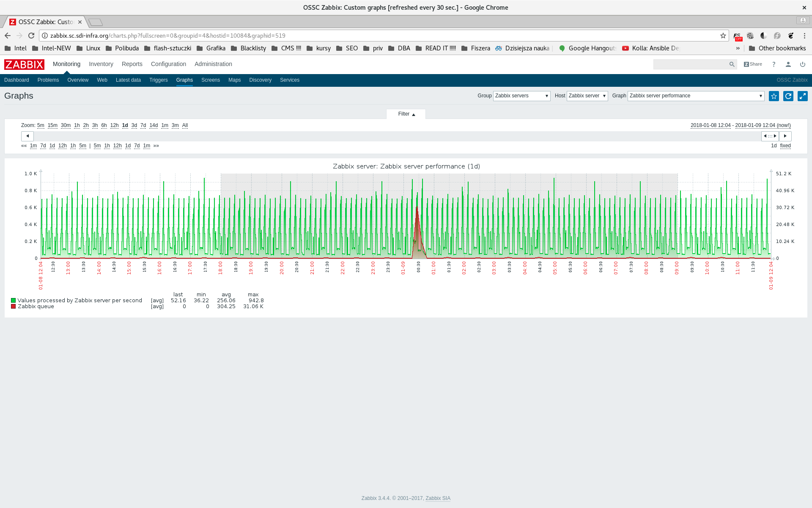Open the help question mark icon
Viewport: 812px width, 508px height.
(x=774, y=64)
